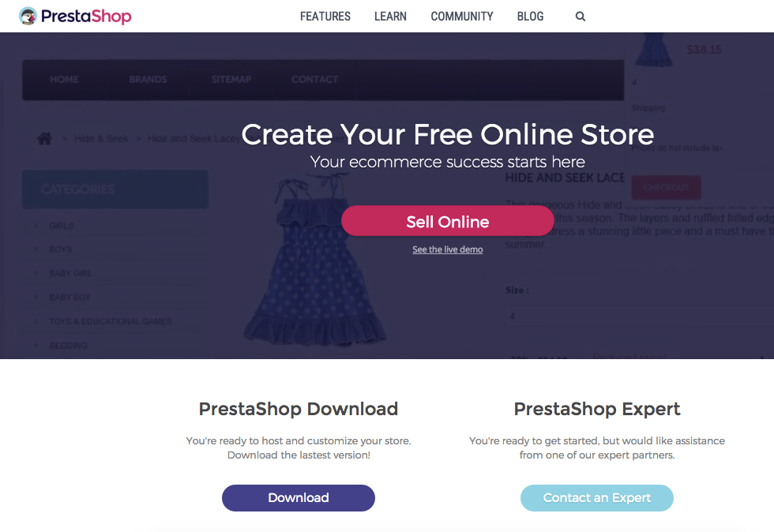Expand the TOYS & EDUCATIONAL GAMES category
Viewport: 774px width, 532px height.
(111, 321)
